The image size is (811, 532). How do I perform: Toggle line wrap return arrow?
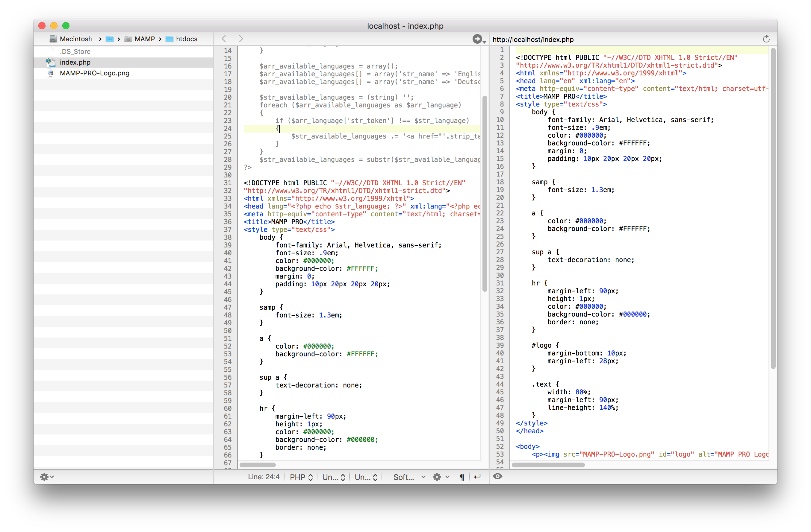click(477, 477)
